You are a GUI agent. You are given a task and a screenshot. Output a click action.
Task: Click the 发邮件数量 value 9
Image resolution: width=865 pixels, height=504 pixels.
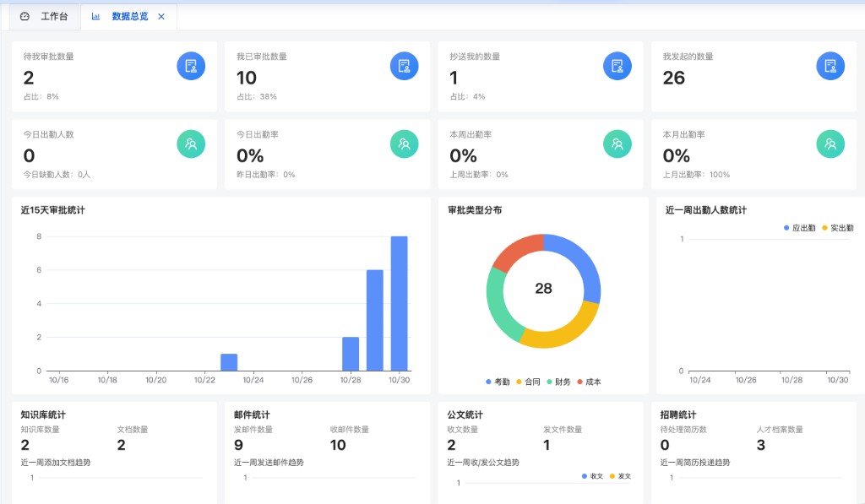(x=238, y=445)
